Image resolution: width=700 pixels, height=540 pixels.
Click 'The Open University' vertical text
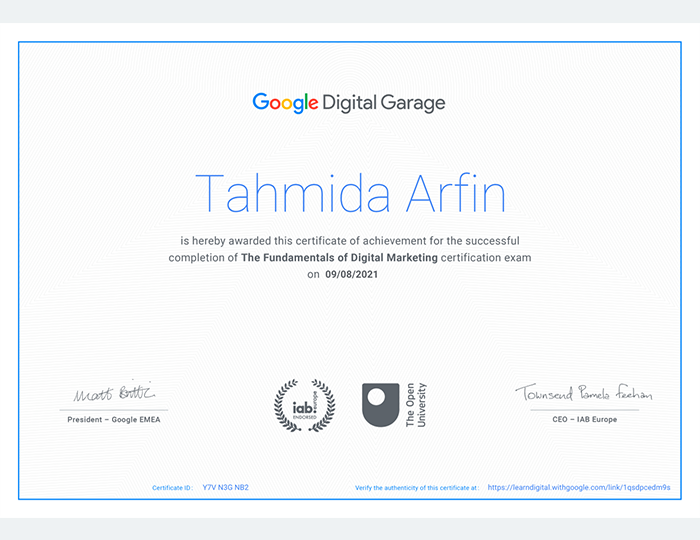(416, 405)
